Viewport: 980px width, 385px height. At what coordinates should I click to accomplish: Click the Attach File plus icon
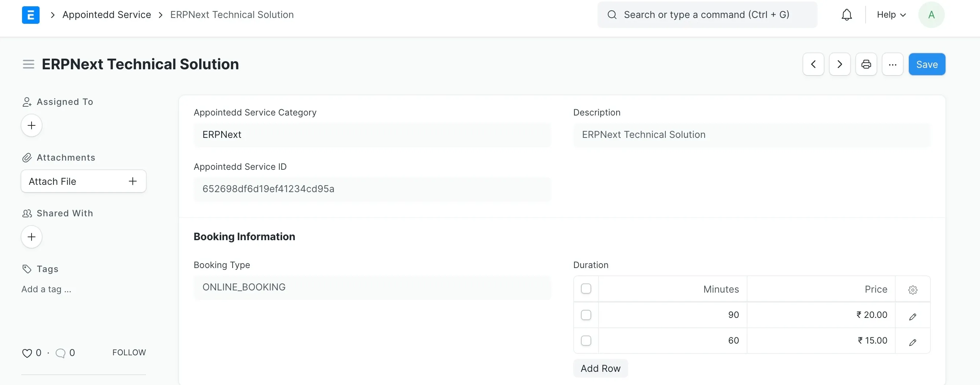pos(132,181)
